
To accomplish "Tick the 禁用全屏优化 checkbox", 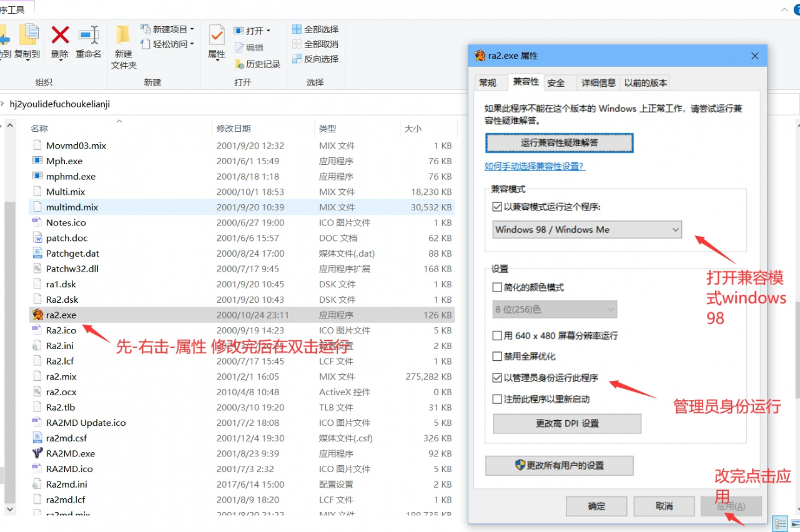I will tap(497, 357).
